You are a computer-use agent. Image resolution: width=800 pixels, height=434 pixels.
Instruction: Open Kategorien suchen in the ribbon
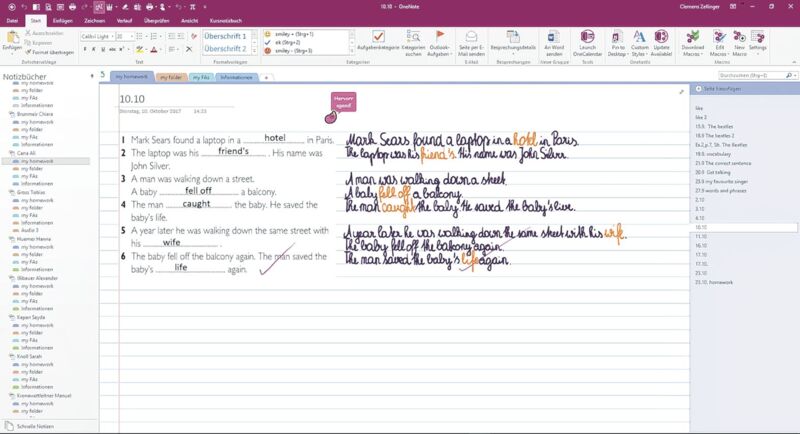tap(413, 42)
